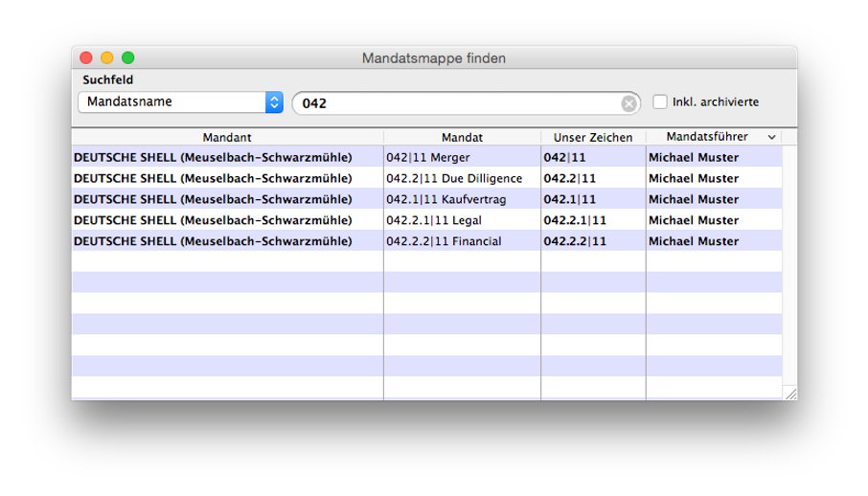Click the window resize grip icon
The width and height of the screenshot is (868, 496).
tap(790, 393)
